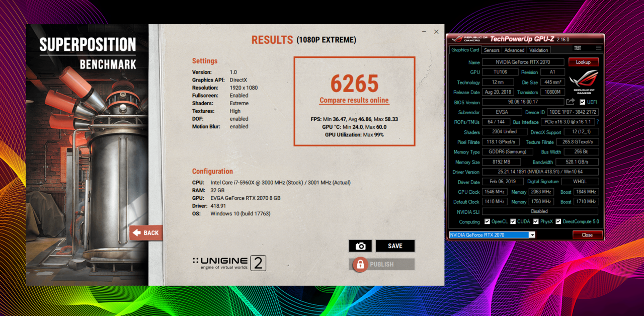Click the lock icon on Publish
Viewport: 644px width, 316px height.
click(x=360, y=264)
